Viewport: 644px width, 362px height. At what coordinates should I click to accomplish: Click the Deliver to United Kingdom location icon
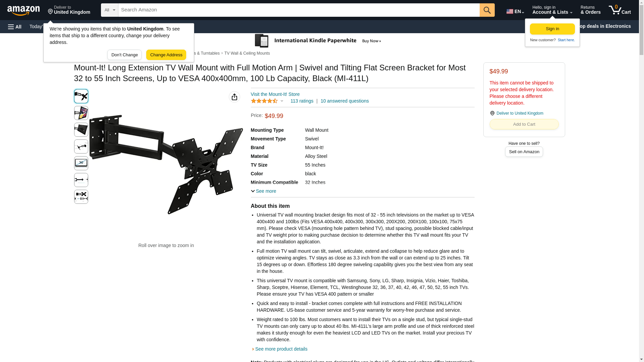click(x=492, y=113)
